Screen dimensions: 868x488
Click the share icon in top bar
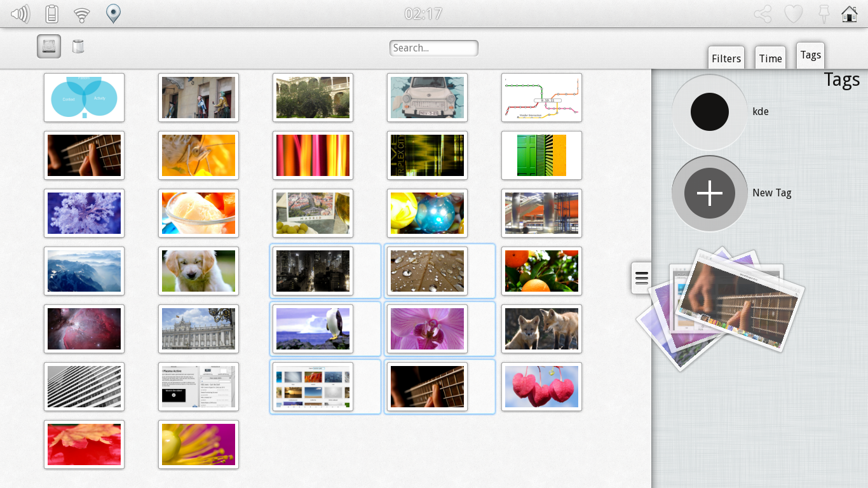pos(763,14)
